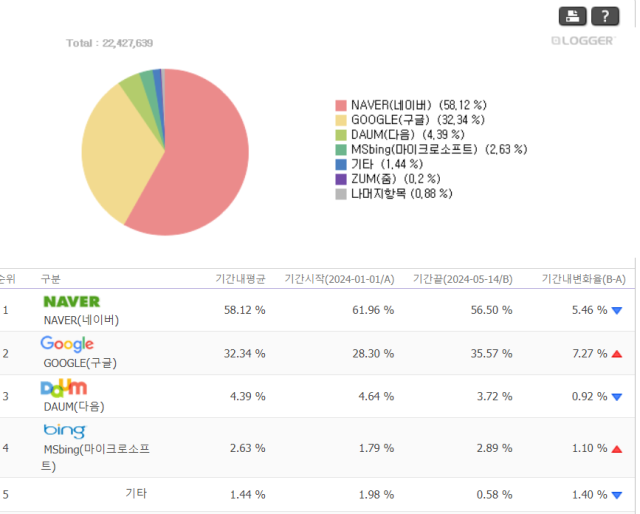Click GOOGLE row red up arrow
Screen dimensions: 640x514
(x=617, y=354)
